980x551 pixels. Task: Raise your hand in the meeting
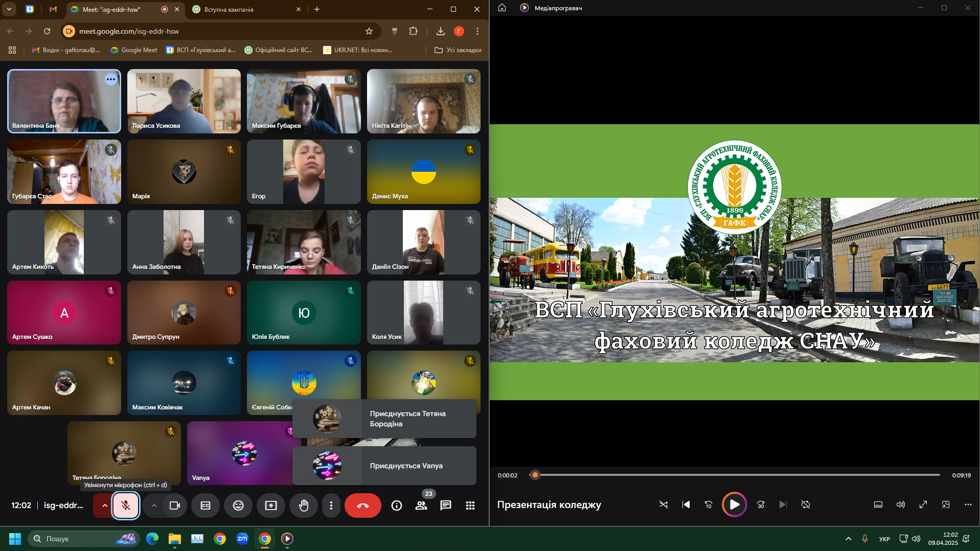[x=304, y=506]
